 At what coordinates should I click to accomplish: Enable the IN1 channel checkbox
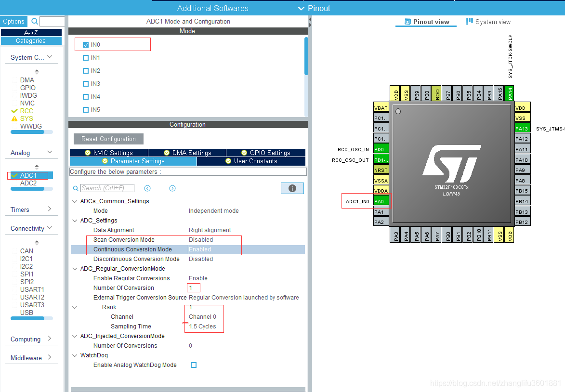(x=86, y=58)
